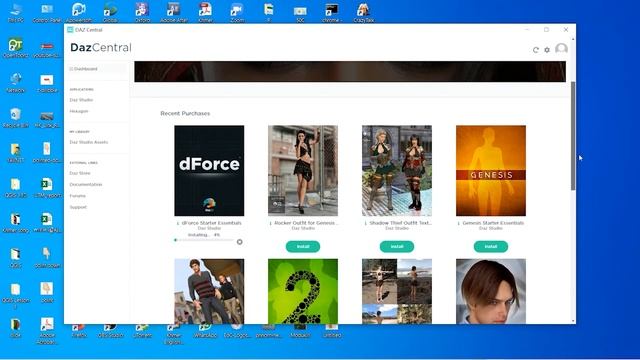The width and height of the screenshot is (640, 360).
Task: Click the Genesis Starter Essentials title
Action: coord(493,223)
